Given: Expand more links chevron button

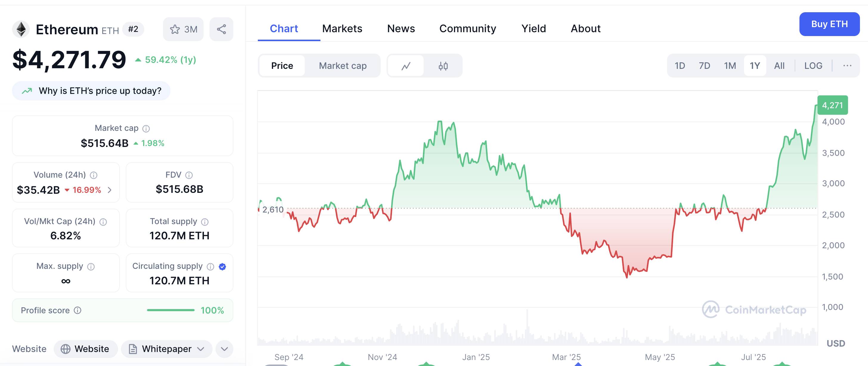Looking at the screenshot, I should tap(224, 349).
